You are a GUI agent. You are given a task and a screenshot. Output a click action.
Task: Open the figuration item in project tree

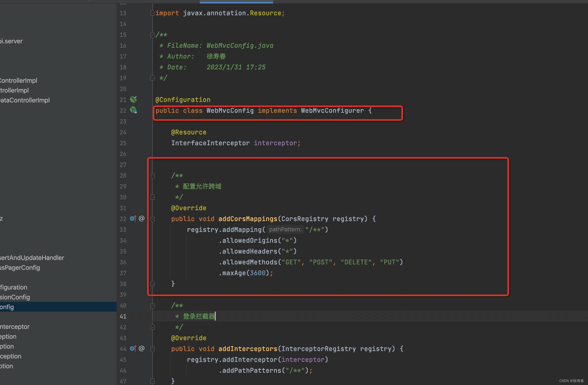14,287
